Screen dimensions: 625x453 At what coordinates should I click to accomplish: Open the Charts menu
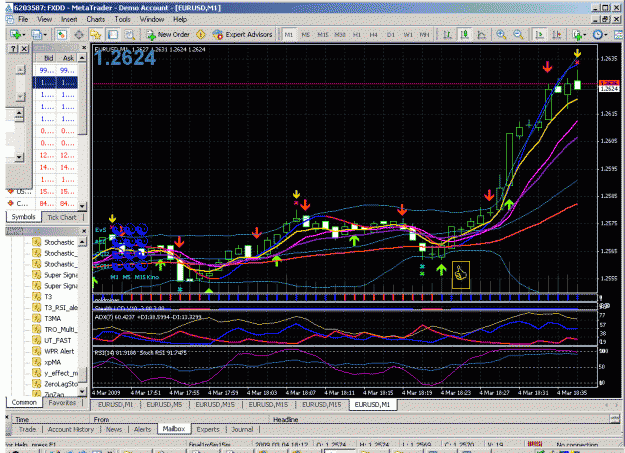point(96,19)
